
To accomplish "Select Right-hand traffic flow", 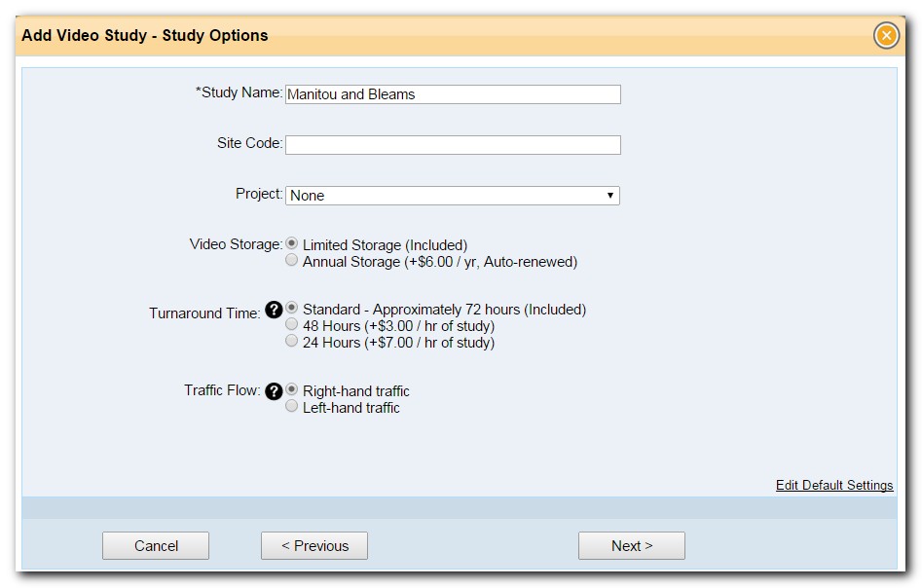I will (x=290, y=389).
